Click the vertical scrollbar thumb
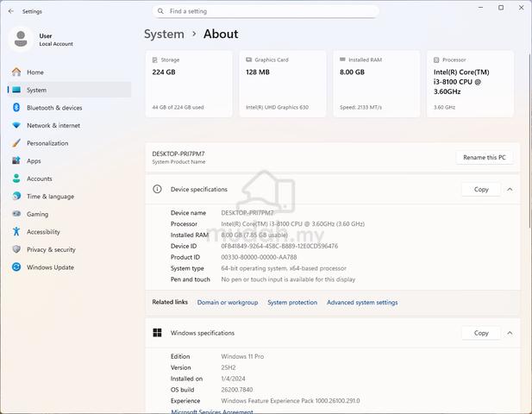Image resolution: width=532 pixels, height=414 pixels. [x=529, y=141]
